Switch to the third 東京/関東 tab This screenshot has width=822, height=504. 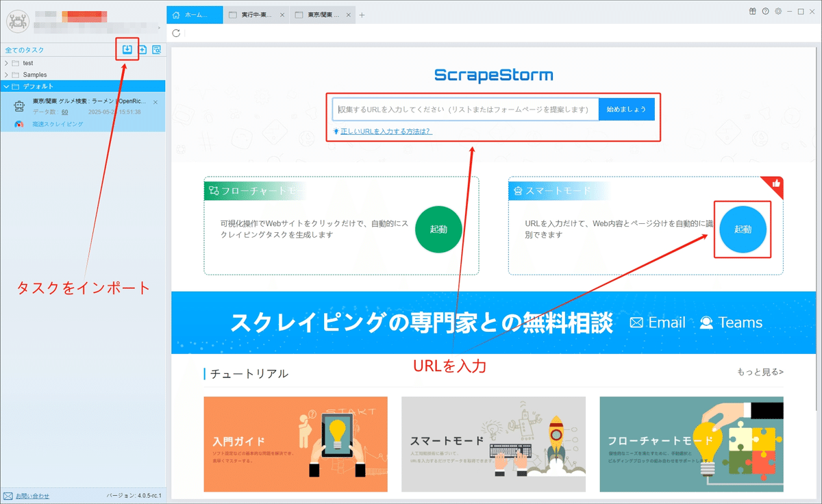323,15
